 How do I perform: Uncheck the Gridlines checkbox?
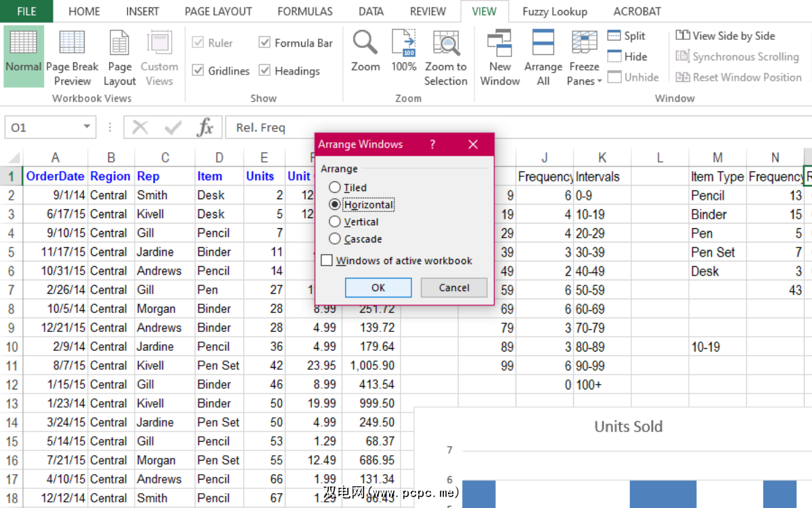[198, 70]
